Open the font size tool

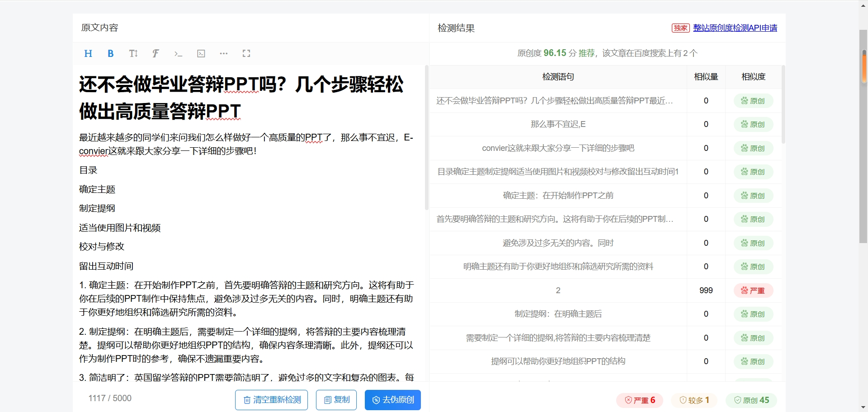(133, 54)
